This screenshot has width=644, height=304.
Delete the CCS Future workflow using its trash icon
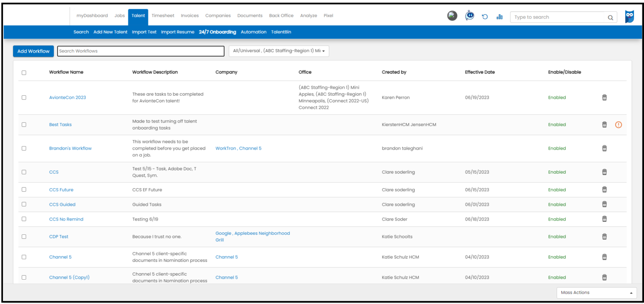[x=604, y=189]
